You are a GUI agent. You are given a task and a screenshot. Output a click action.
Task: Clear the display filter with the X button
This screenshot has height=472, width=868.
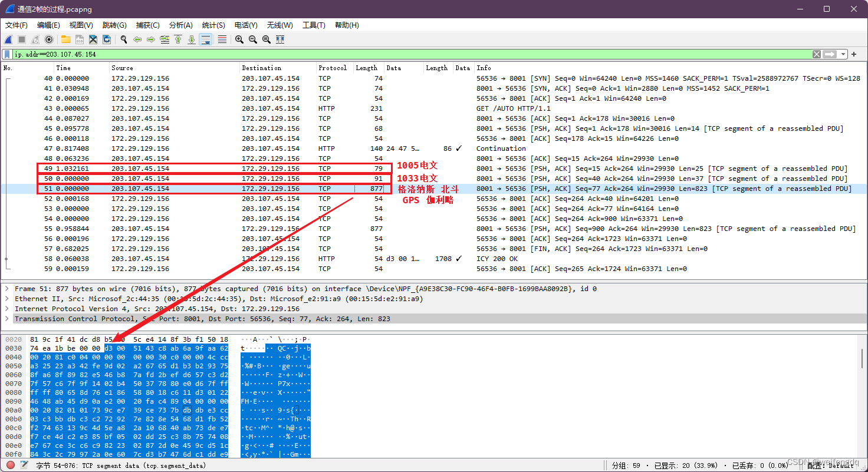tap(817, 54)
